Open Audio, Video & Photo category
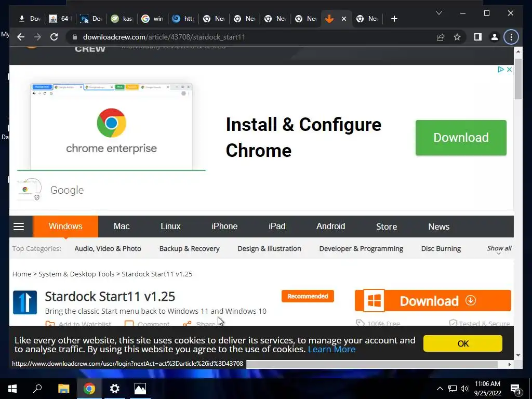532x399 pixels. coord(108,249)
